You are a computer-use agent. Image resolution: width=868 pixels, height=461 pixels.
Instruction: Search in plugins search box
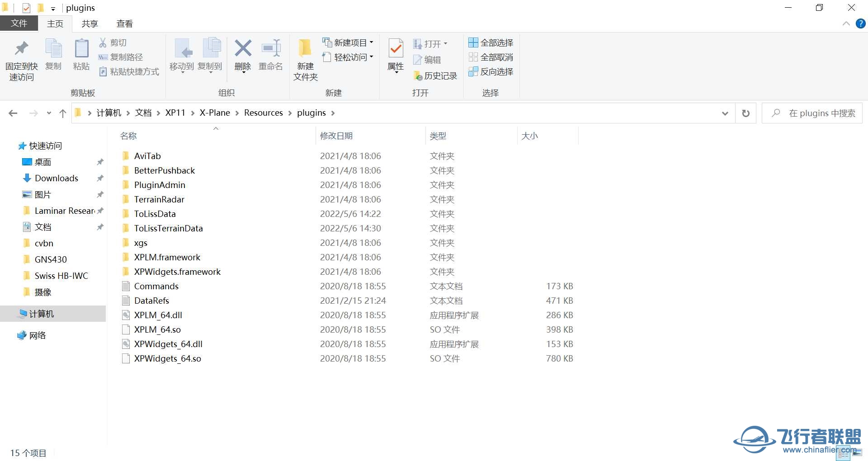click(812, 113)
